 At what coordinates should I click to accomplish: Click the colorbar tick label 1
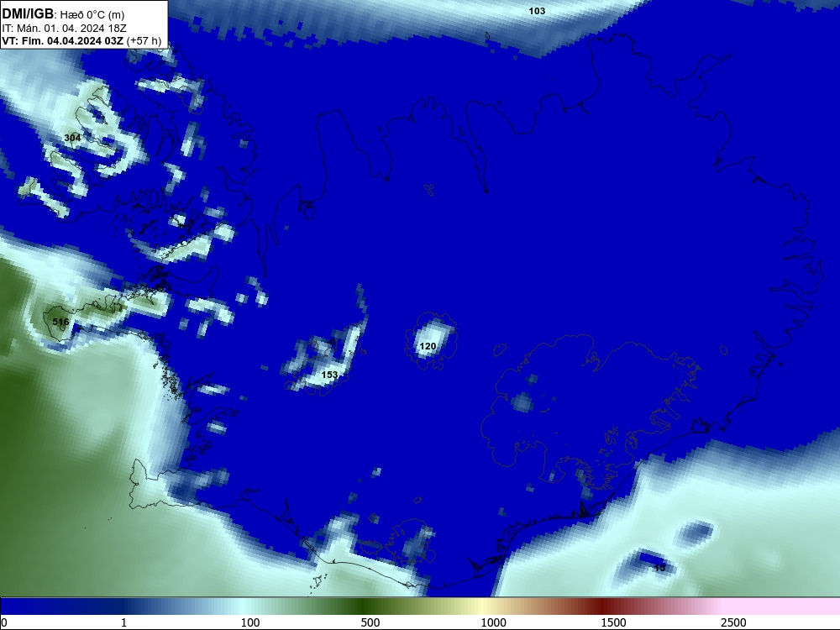point(123,622)
